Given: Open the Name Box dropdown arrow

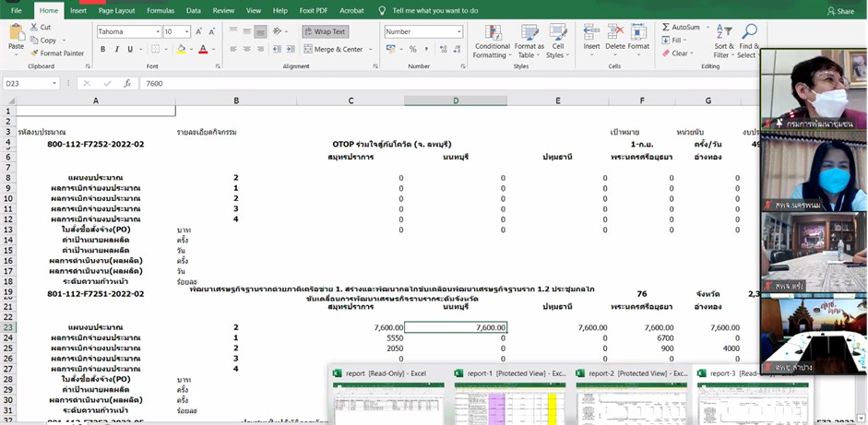Looking at the screenshot, I should pos(54,84).
